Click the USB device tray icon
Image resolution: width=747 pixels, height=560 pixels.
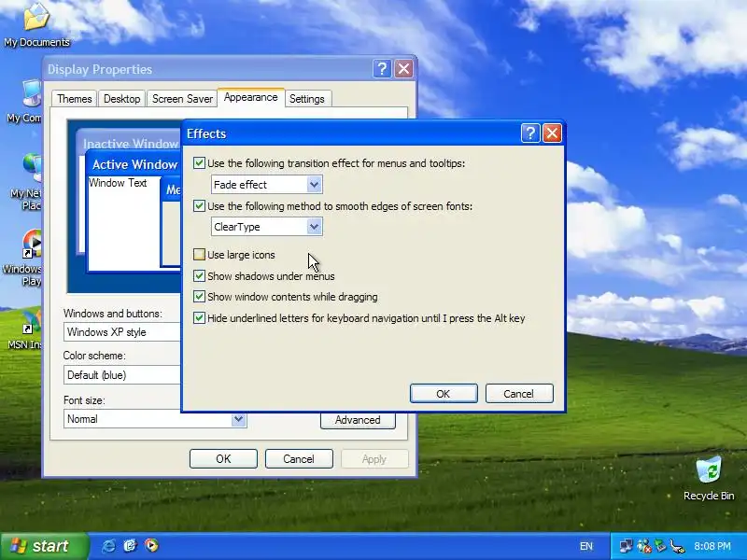(x=677, y=546)
